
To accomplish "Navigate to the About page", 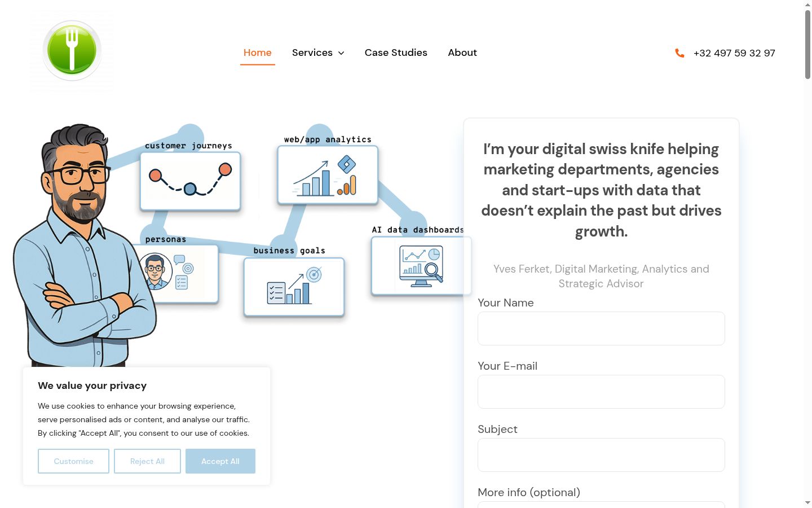I will 462,52.
